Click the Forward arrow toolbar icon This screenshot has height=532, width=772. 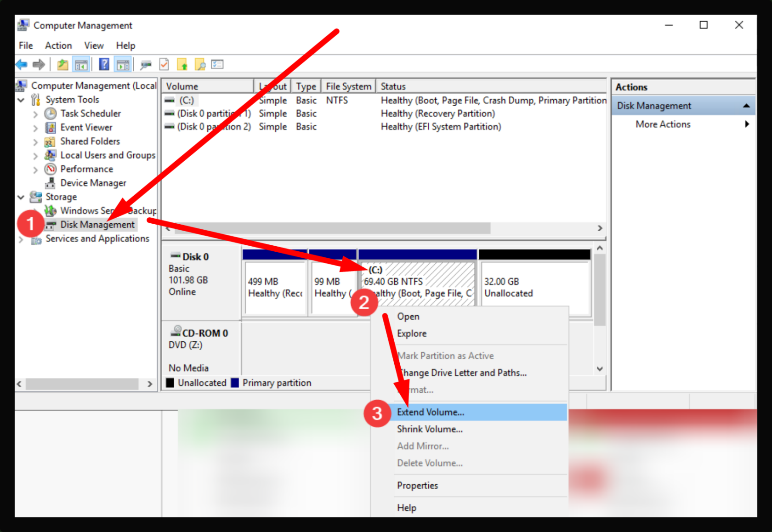(x=39, y=65)
